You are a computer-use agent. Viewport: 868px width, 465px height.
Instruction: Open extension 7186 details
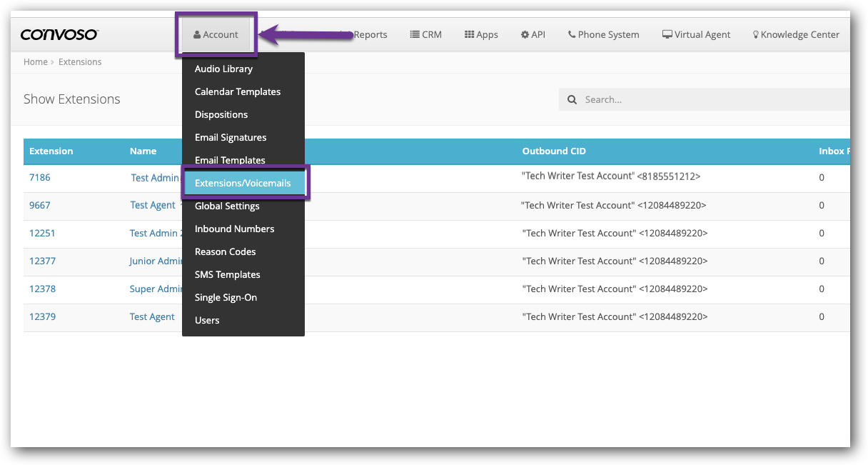point(39,177)
